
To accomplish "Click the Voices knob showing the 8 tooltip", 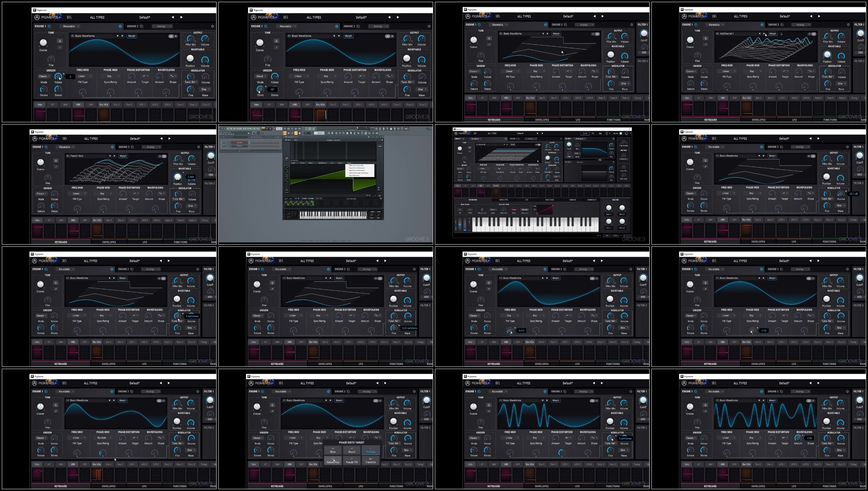I will (x=58, y=77).
